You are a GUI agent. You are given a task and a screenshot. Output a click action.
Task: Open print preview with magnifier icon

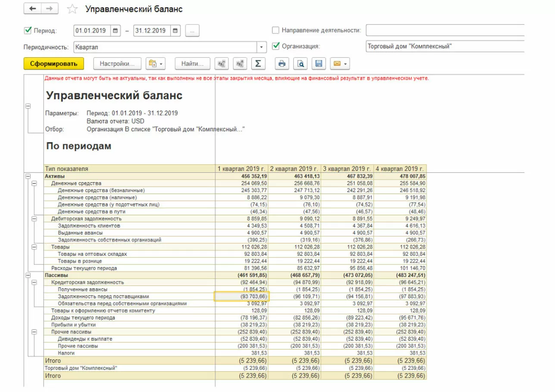(300, 64)
